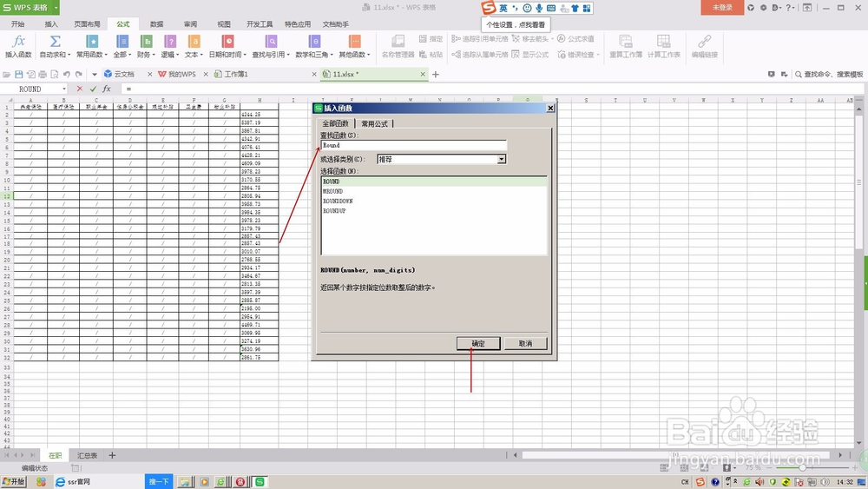Open the 其他函数 other functions icon

tap(355, 42)
